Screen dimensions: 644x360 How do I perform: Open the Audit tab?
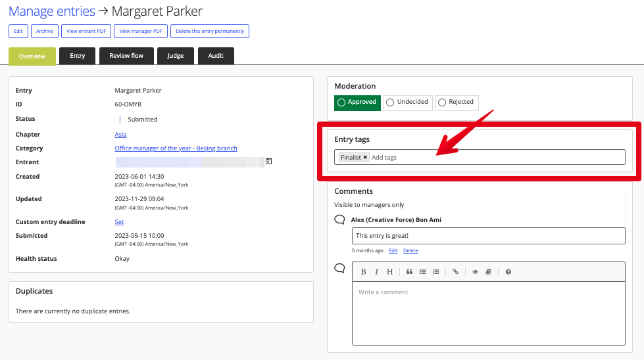pyautogui.click(x=216, y=56)
